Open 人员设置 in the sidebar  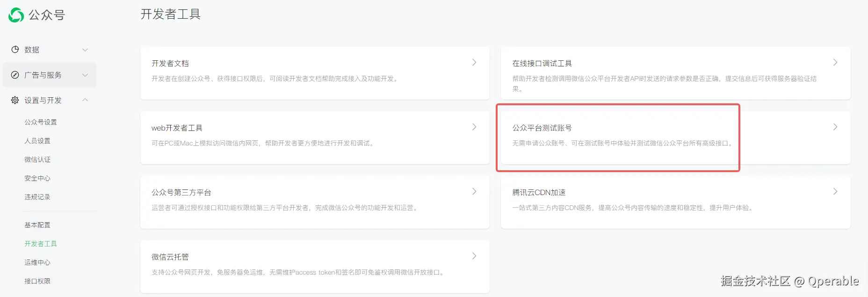(37, 141)
